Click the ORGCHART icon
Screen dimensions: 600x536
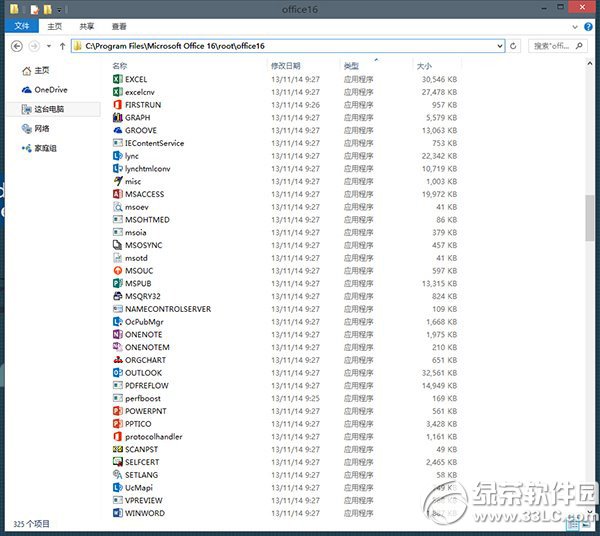[117, 360]
